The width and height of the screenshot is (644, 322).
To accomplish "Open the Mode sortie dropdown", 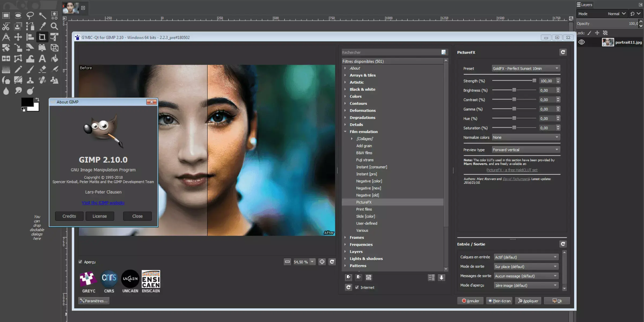I will (x=526, y=266).
